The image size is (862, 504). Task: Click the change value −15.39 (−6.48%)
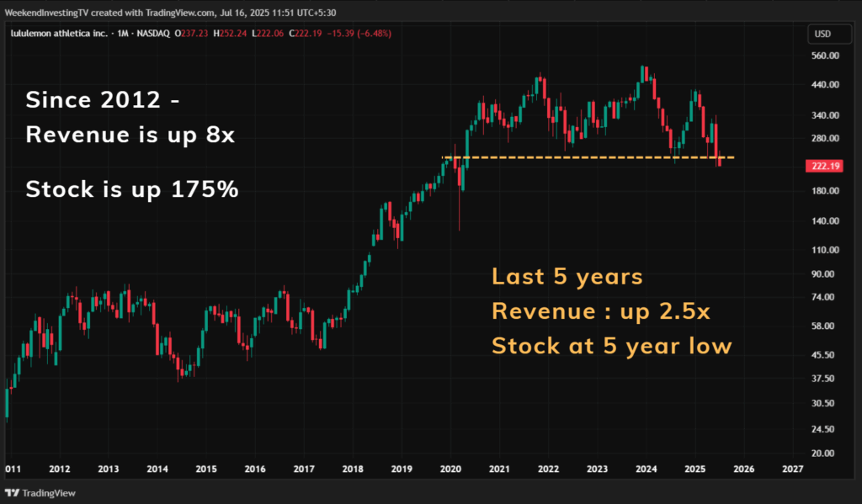point(359,34)
